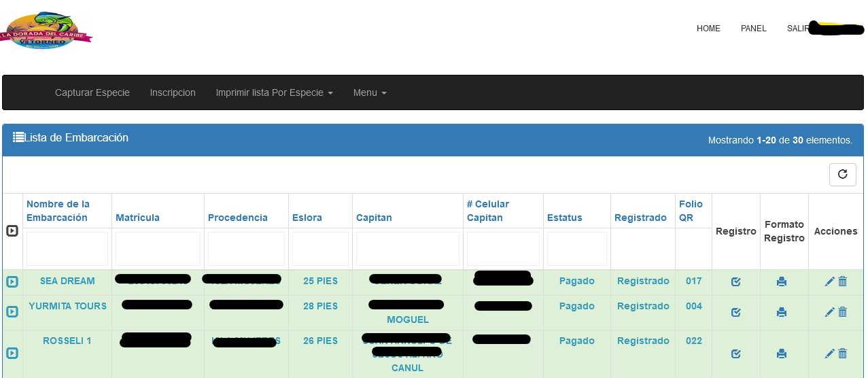Open the Menu dropdown in navbar
The width and height of the screenshot is (868, 378).
click(369, 92)
